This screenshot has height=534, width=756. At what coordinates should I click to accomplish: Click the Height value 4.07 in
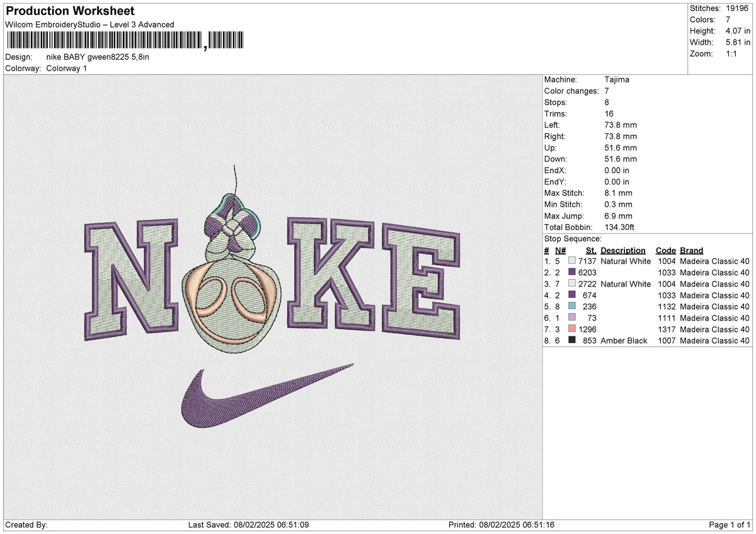[738, 31]
